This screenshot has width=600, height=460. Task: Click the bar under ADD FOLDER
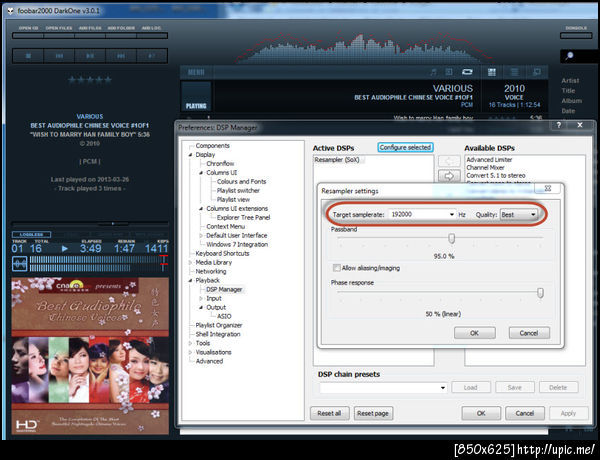(121, 36)
